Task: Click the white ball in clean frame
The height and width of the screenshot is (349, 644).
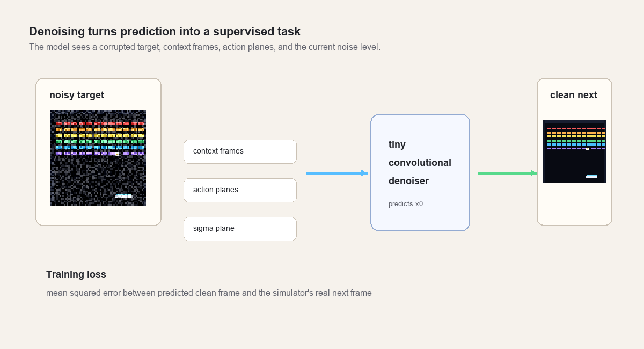Action: (x=587, y=149)
